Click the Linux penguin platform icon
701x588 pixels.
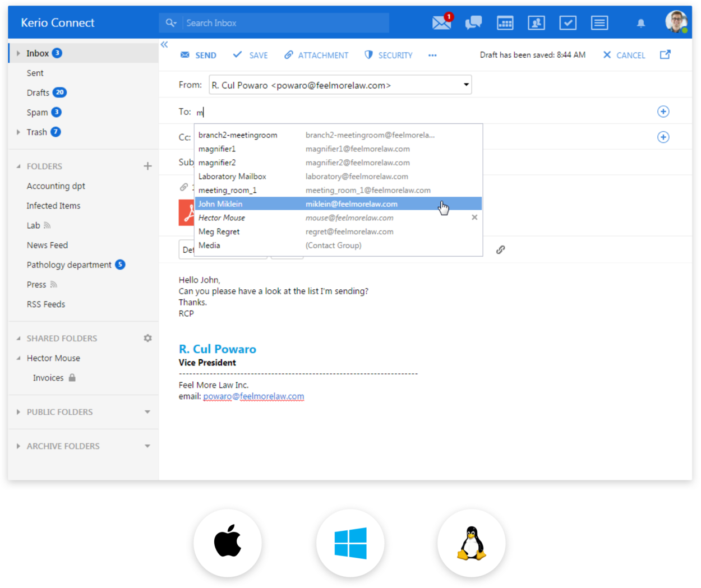[472, 543]
